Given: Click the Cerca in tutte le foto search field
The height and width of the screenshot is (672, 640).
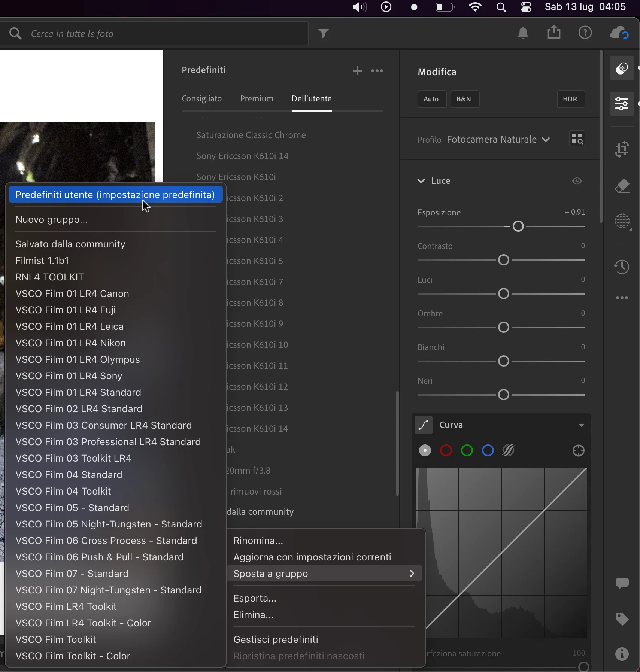Looking at the screenshot, I should click(x=154, y=34).
